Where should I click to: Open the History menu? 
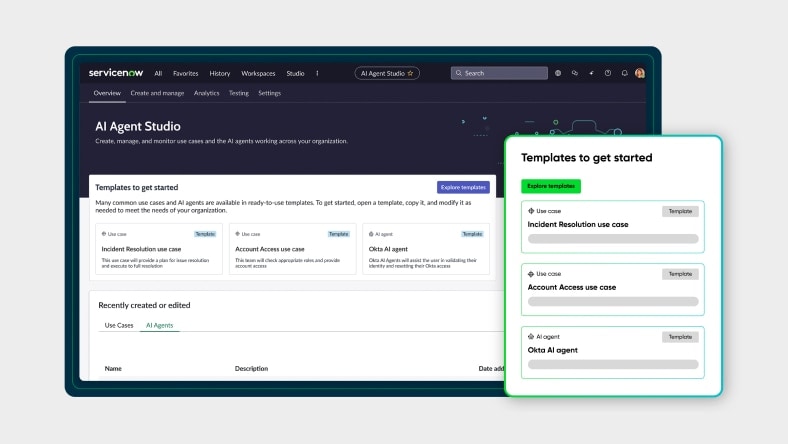[220, 73]
